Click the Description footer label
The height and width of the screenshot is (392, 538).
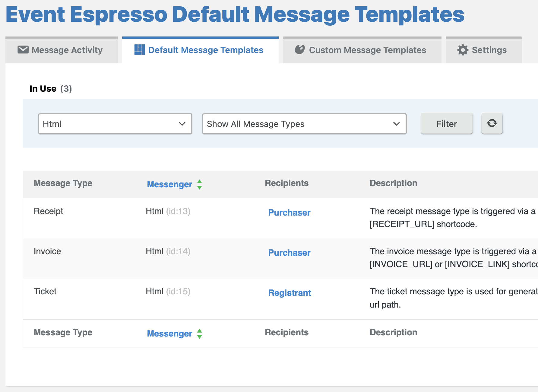394,332
